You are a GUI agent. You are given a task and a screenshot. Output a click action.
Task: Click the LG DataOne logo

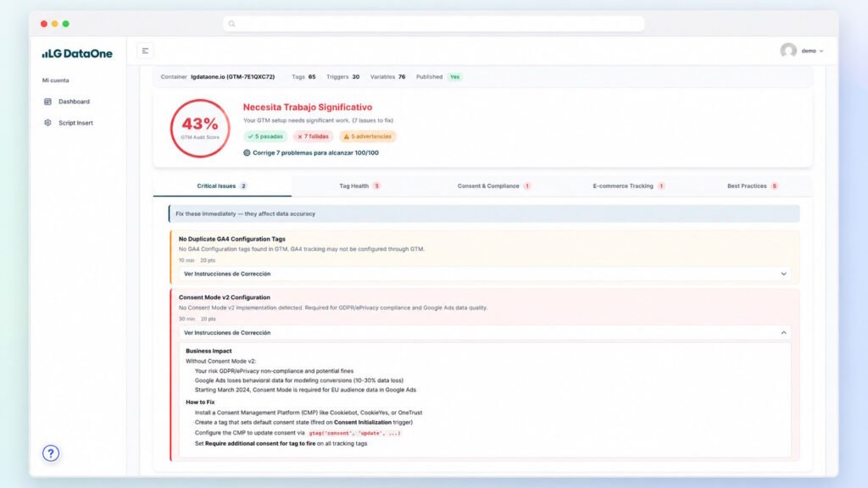(x=77, y=53)
